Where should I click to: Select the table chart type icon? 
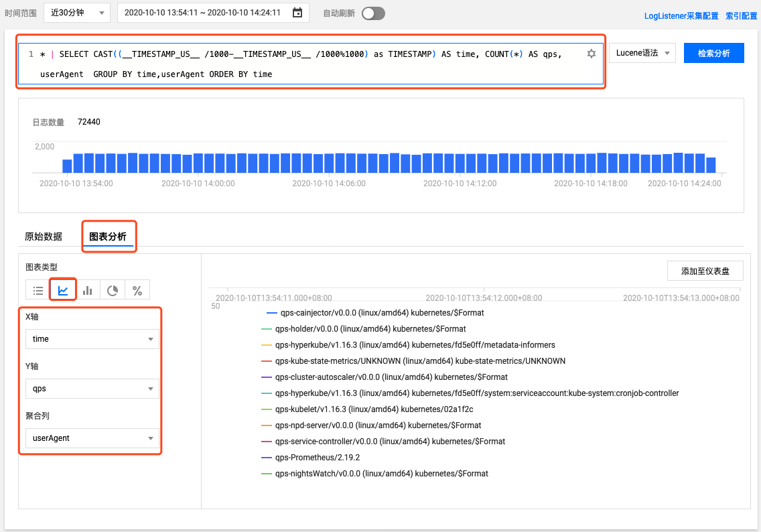pos(38,290)
